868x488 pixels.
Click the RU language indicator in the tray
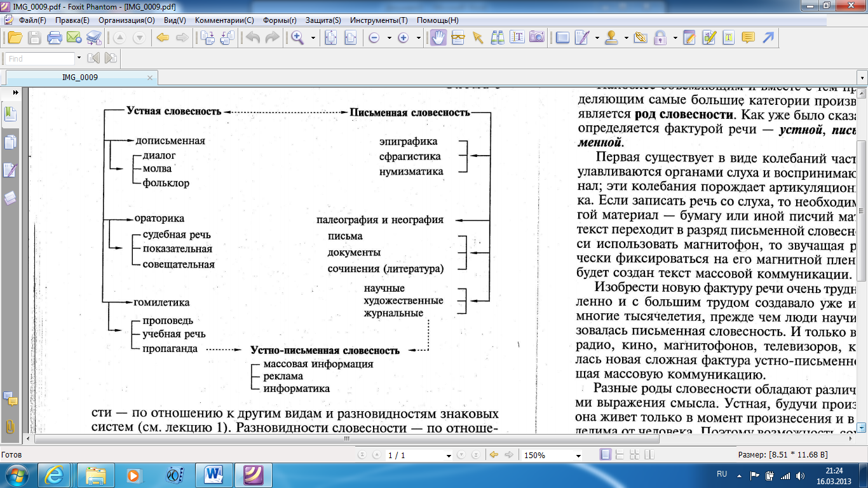click(722, 475)
